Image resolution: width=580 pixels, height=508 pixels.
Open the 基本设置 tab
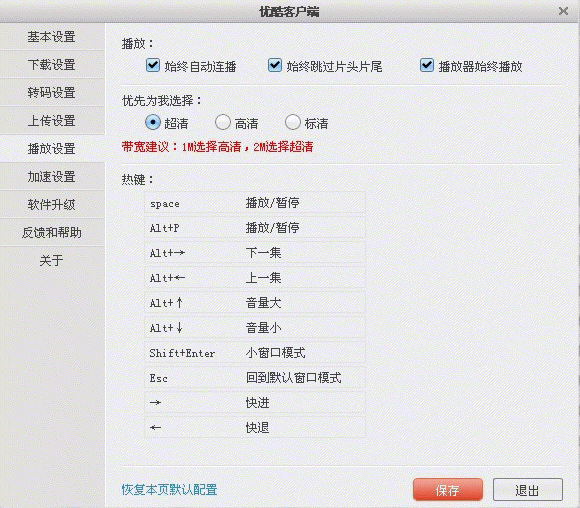[52, 37]
